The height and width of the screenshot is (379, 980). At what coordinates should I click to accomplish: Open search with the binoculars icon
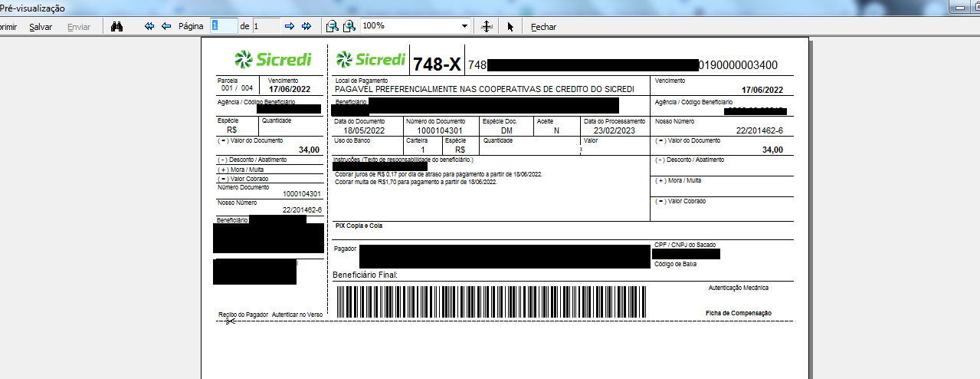coord(117,26)
